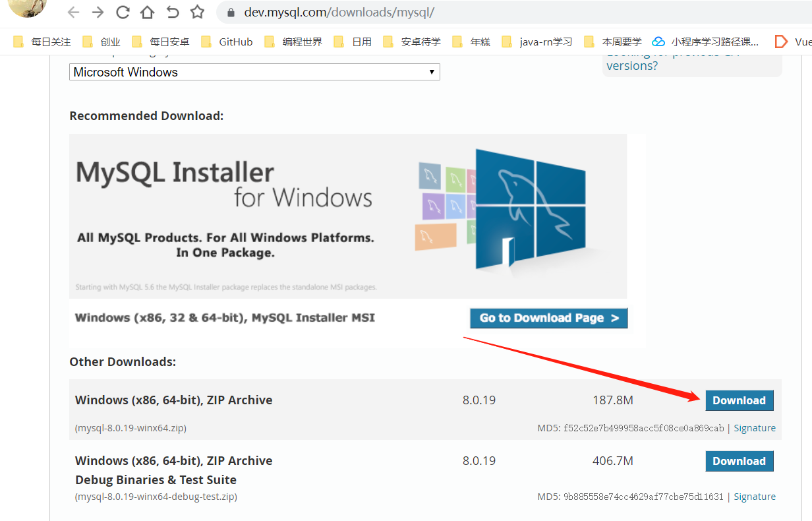The image size is (812, 521).
Task: Click the 406.7M file size
Action: pos(613,461)
